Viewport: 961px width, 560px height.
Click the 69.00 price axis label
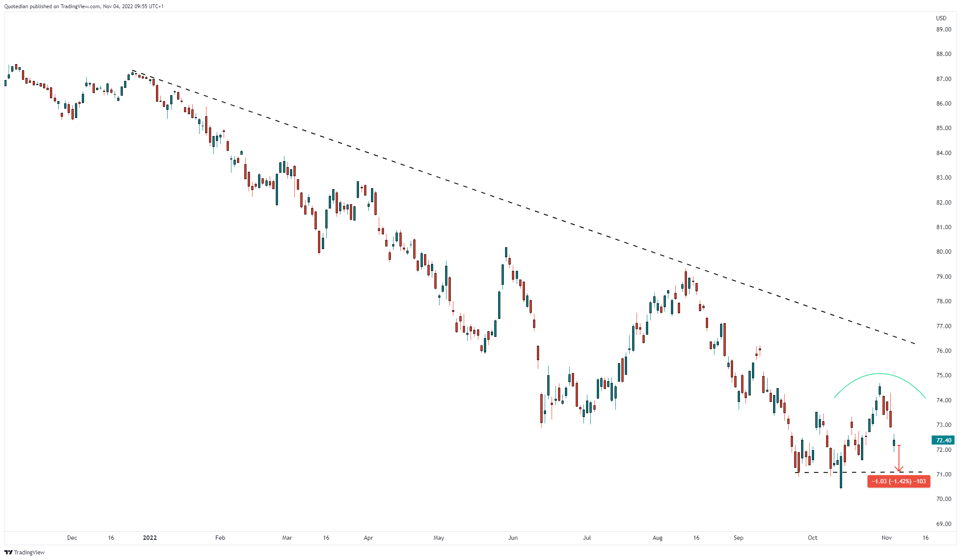pos(943,524)
